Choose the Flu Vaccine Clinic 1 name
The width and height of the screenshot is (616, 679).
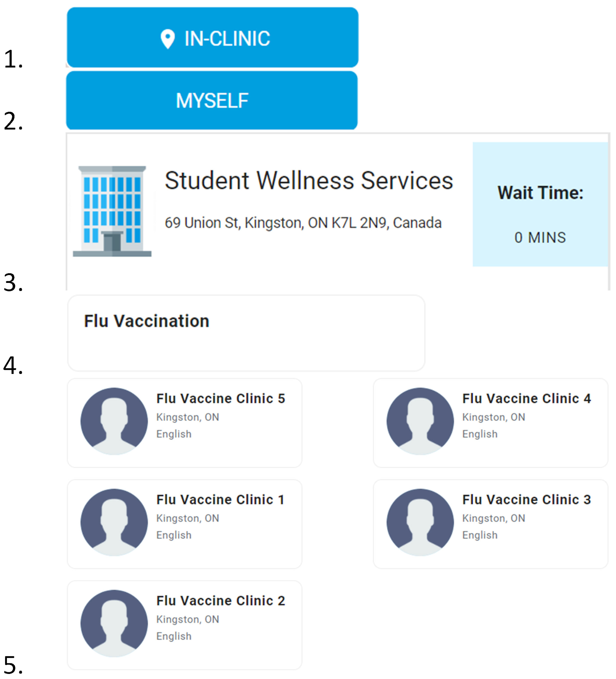pyautogui.click(x=220, y=500)
